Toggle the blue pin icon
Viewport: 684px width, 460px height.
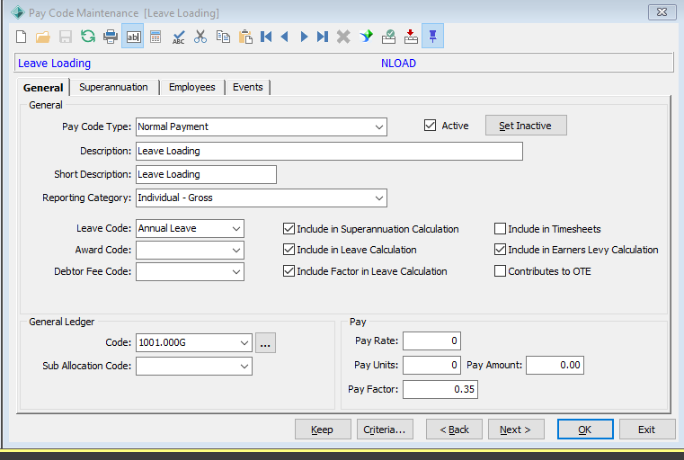[x=435, y=37]
